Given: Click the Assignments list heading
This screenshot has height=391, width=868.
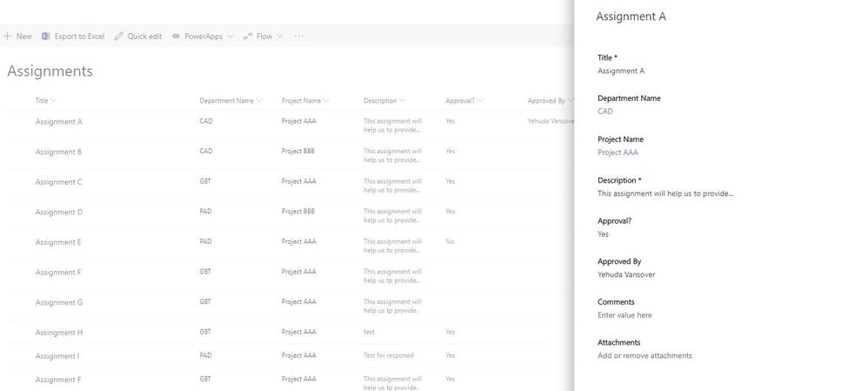Looking at the screenshot, I should tap(50, 71).
